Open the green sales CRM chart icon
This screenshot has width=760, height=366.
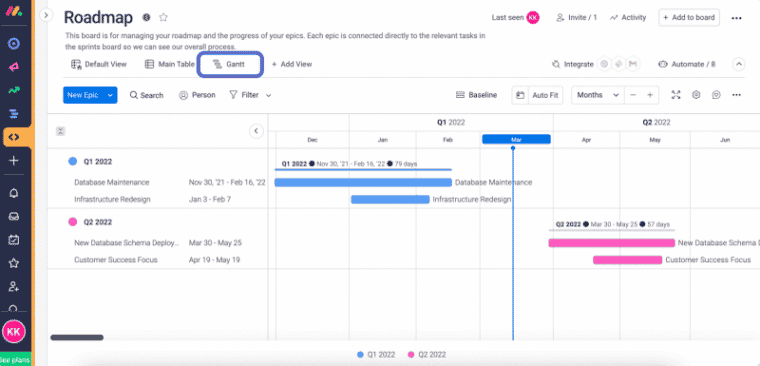pyautogui.click(x=14, y=91)
